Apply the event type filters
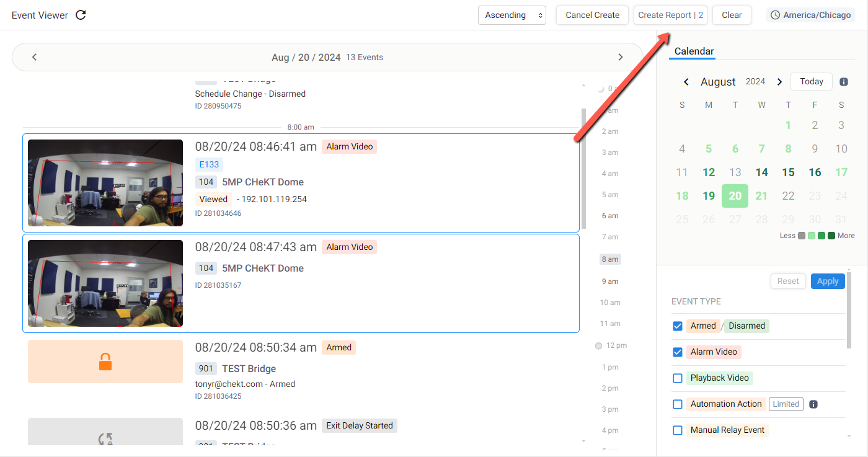This screenshot has height=457, width=868. [x=827, y=281]
